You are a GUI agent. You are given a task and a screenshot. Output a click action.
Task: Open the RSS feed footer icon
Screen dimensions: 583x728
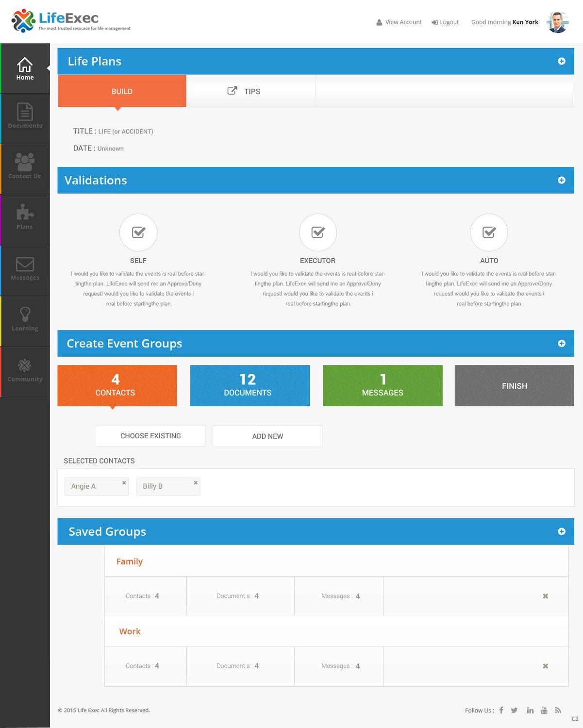[558, 710]
